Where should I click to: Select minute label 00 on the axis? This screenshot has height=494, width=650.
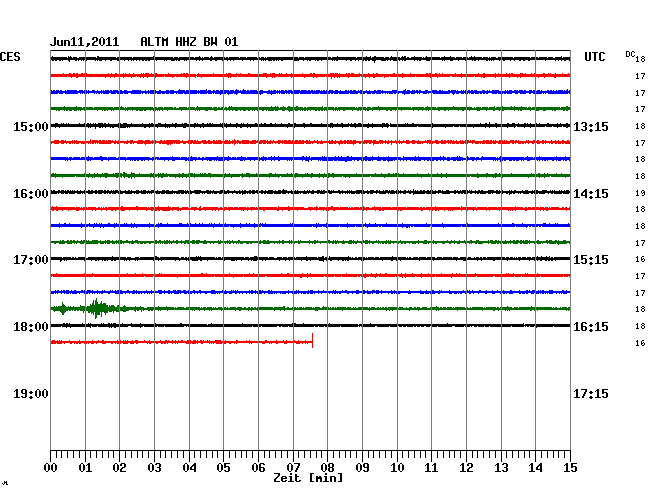coord(51,468)
